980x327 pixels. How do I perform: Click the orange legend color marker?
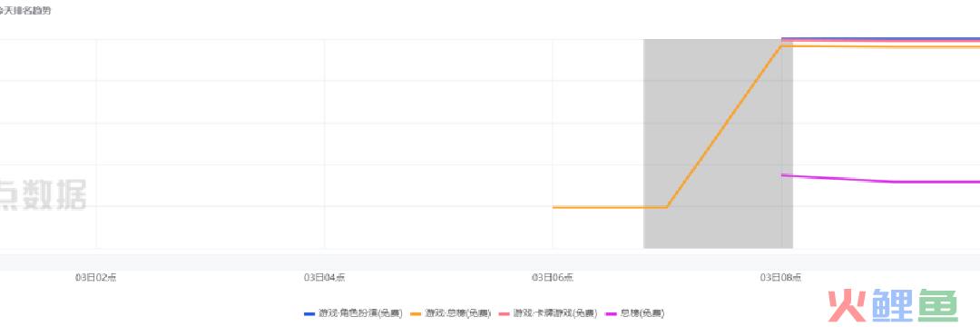pos(416,313)
